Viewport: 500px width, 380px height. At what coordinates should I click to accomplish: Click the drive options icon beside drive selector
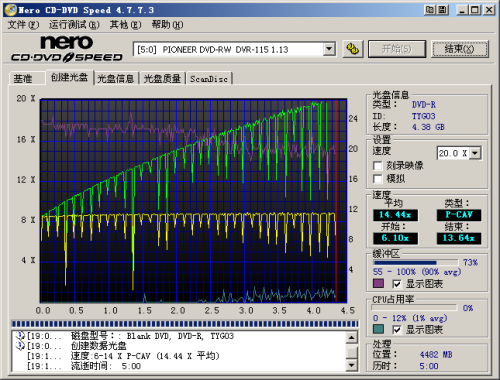pyautogui.click(x=353, y=49)
